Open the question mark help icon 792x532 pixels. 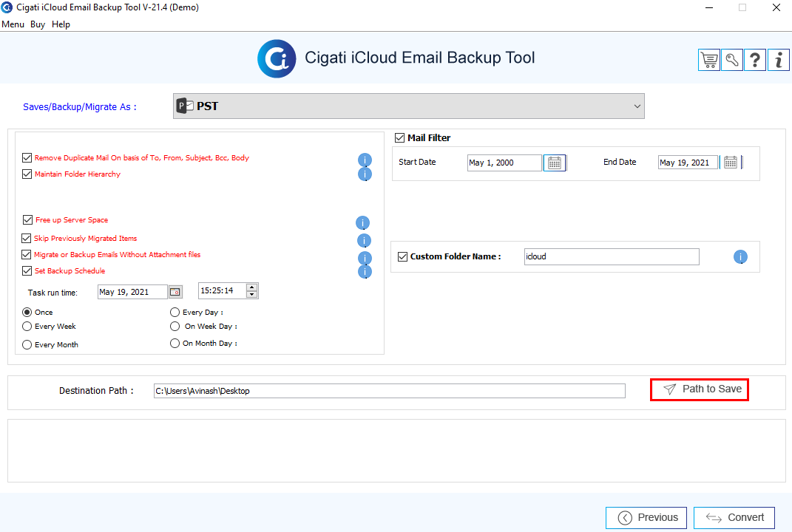pyautogui.click(x=755, y=60)
